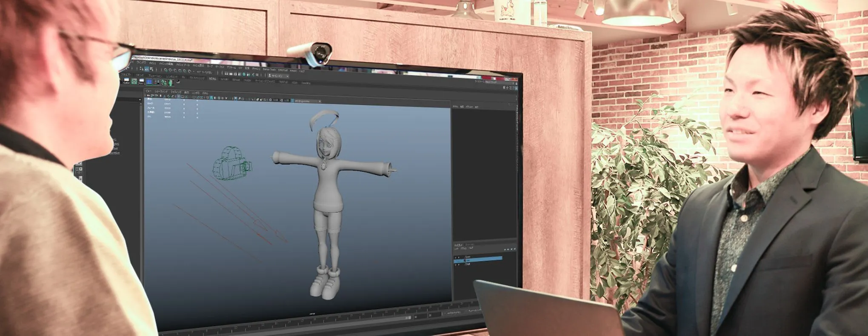Open the viewport パネル menu
868x336 pixels.
click(205, 93)
